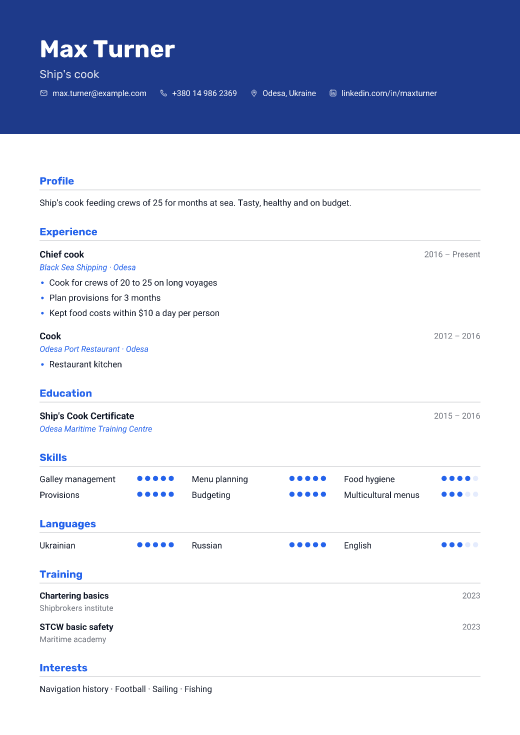Click the 2012 – 2016 date

(x=457, y=336)
